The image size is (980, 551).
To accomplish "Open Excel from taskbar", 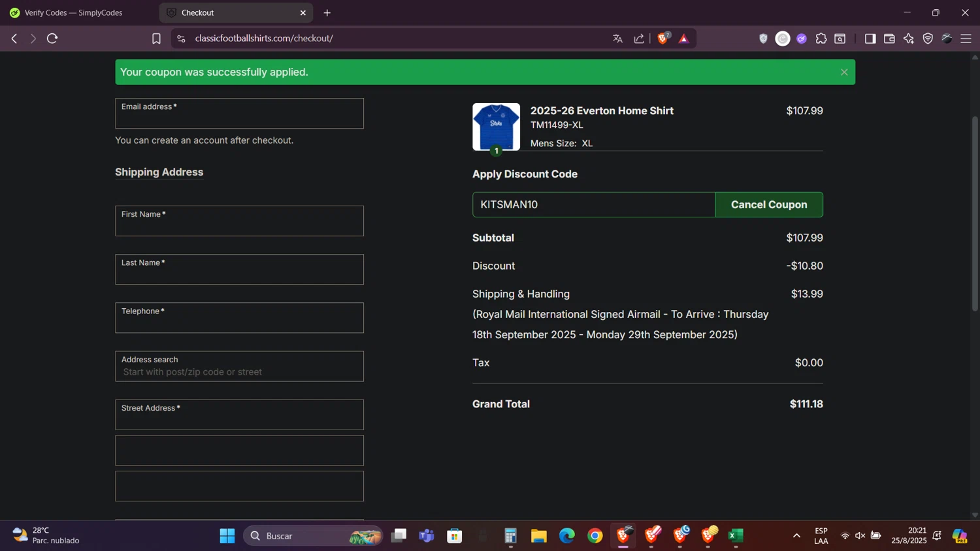I will pyautogui.click(x=736, y=536).
